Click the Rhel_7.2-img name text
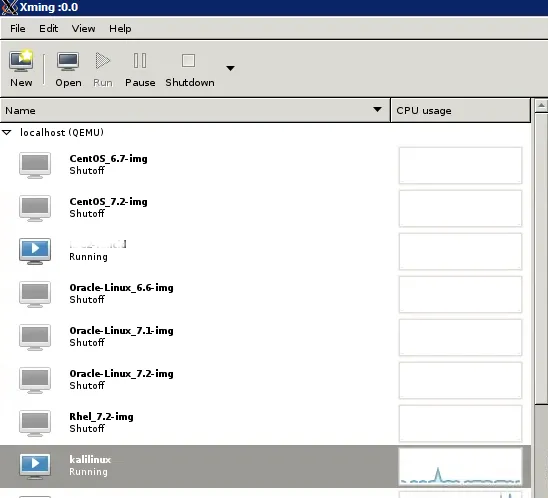This screenshot has height=498, width=548. coord(101,417)
